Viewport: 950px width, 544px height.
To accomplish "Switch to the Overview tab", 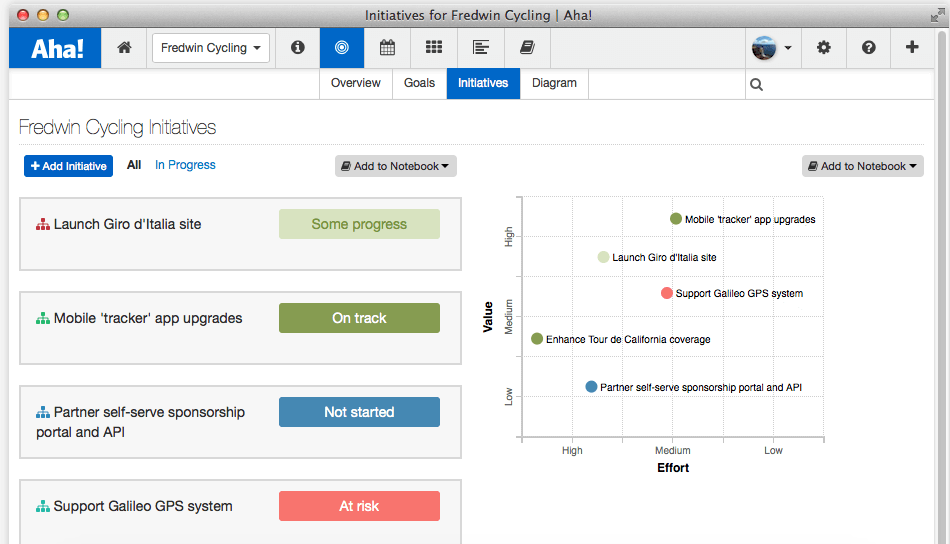I will (x=356, y=83).
